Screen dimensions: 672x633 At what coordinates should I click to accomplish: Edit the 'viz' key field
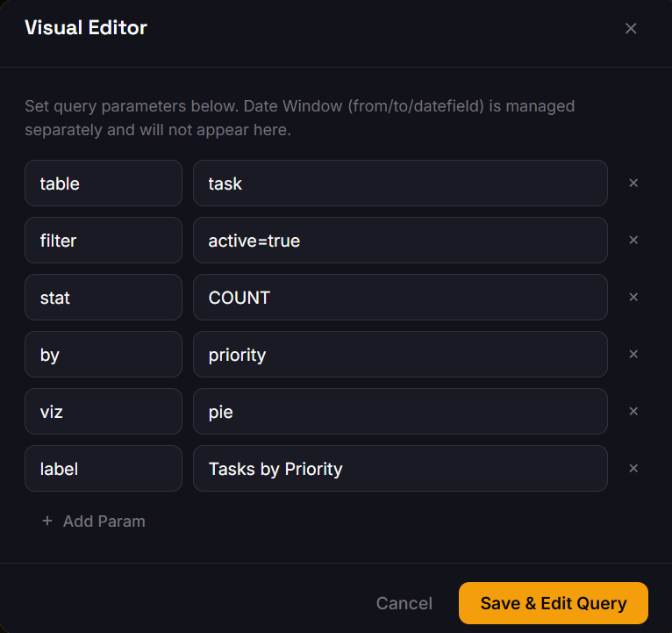coord(104,411)
